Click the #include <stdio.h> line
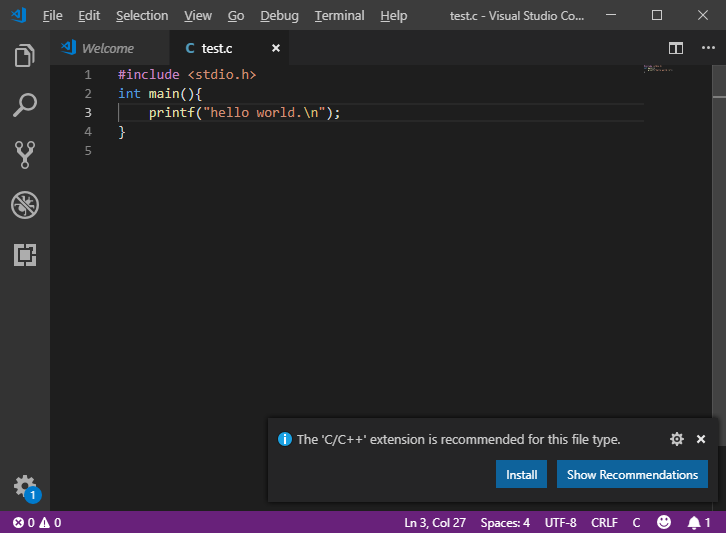This screenshot has height=533, width=726. [187, 75]
